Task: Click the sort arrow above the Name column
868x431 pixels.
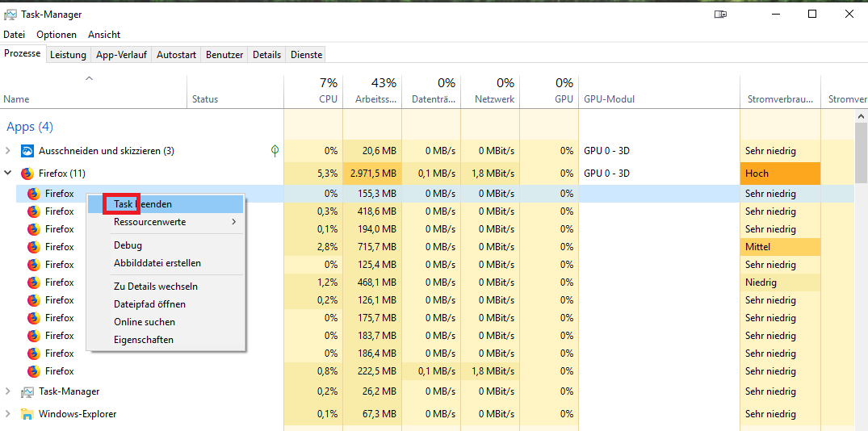Action: [x=89, y=78]
